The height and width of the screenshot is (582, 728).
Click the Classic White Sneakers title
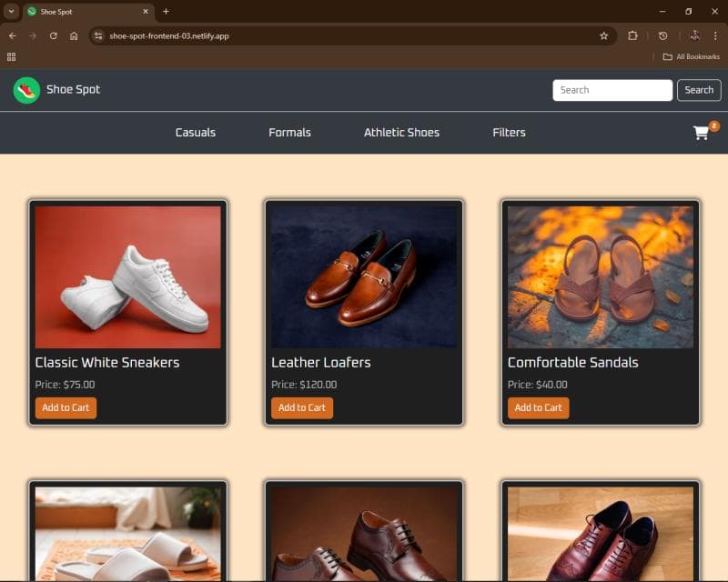point(107,363)
